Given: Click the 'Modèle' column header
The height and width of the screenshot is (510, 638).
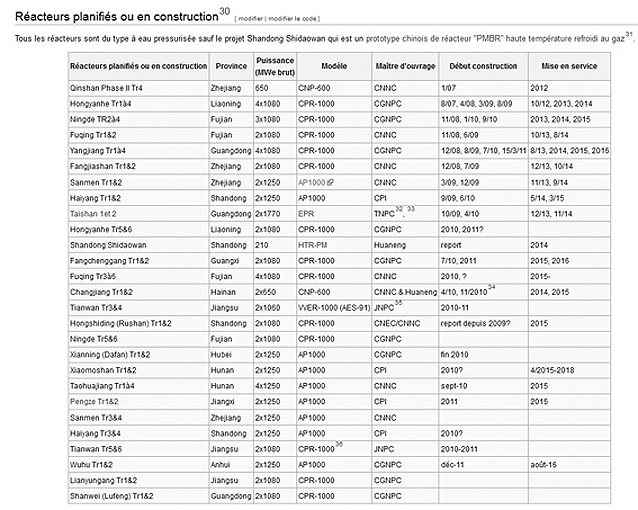Looking at the screenshot, I should tap(334, 65).
